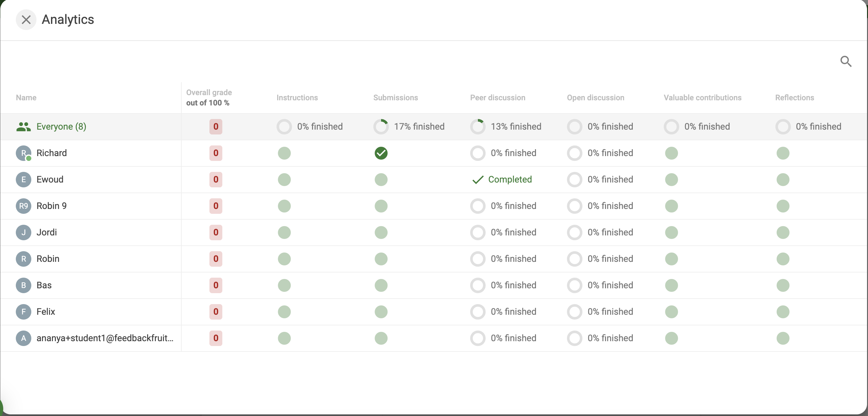Viewport: 868px width, 416px height.
Task: Open Felix's student name
Action: (x=46, y=312)
